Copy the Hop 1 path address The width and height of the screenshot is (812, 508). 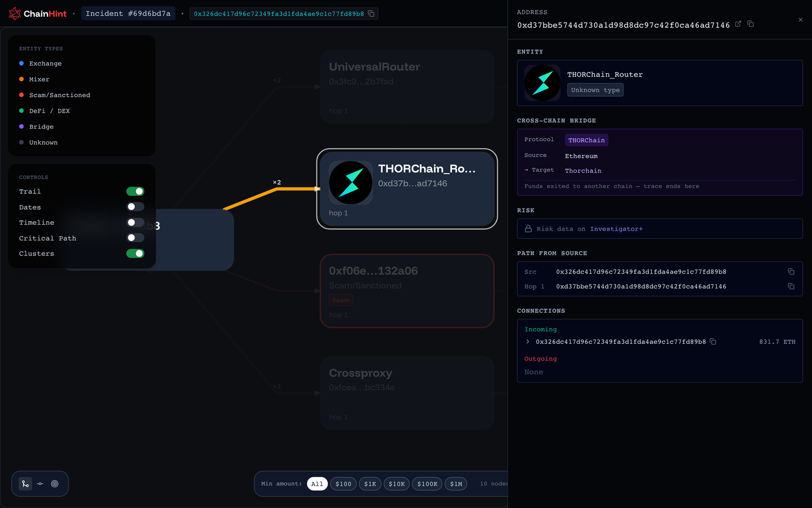pos(791,286)
